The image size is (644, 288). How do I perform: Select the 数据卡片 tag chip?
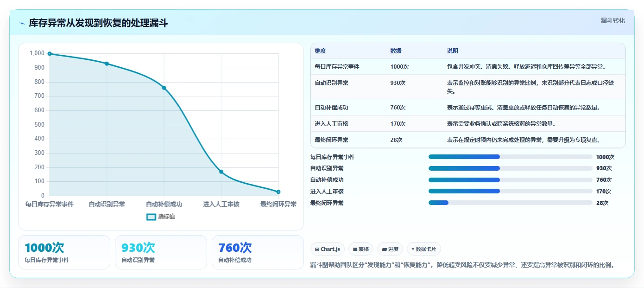click(x=424, y=249)
